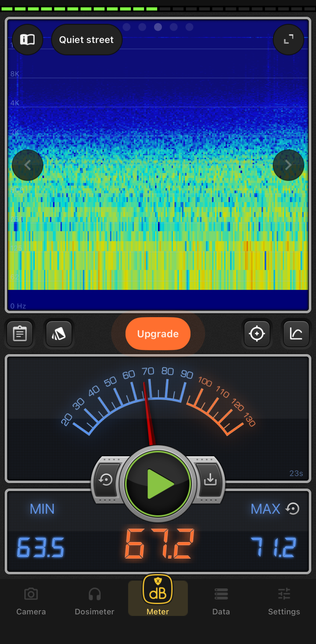316x644 pixels.
Task: Open the clipboard notes icon
Action: click(20, 334)
